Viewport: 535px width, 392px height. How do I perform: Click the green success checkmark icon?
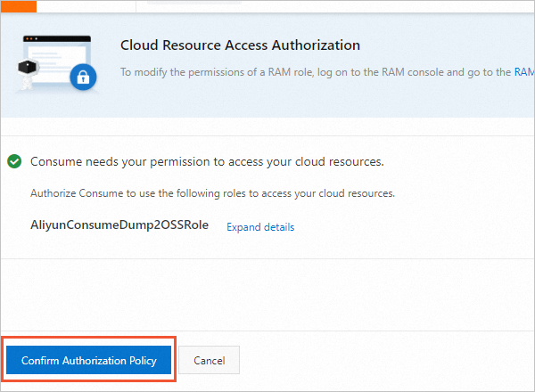pos(14,162)
